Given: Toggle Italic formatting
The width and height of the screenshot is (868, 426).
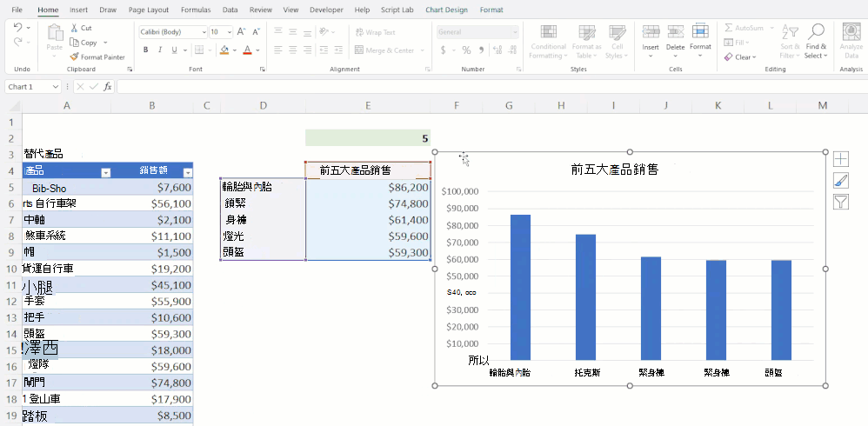Looking at the screenshot, I should coord(160,50).
